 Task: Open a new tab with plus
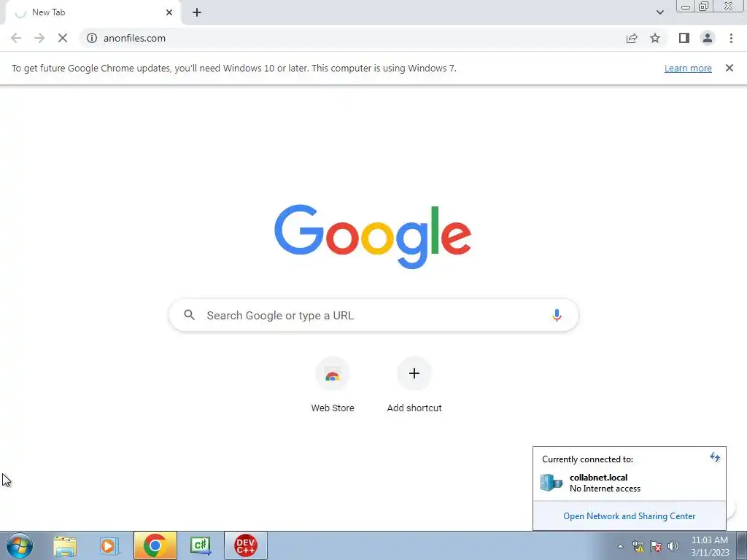click(x=197, y=12)
